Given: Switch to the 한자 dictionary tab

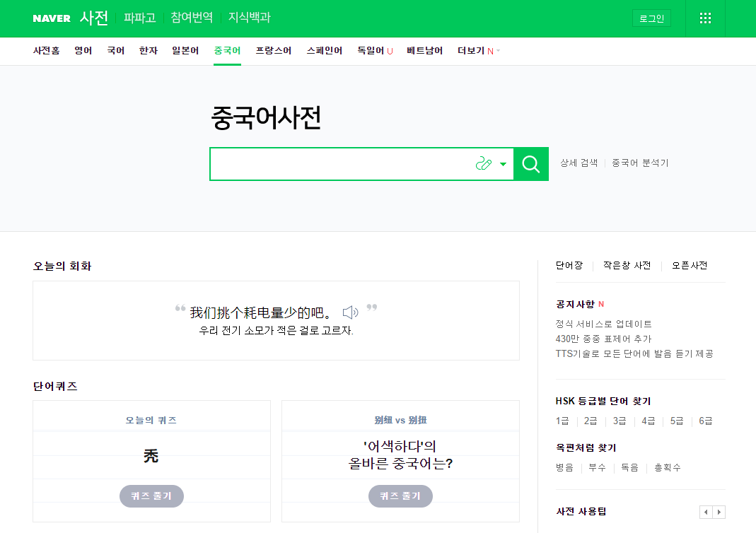Looking at the screenshot, I should (x=149, y=51).
